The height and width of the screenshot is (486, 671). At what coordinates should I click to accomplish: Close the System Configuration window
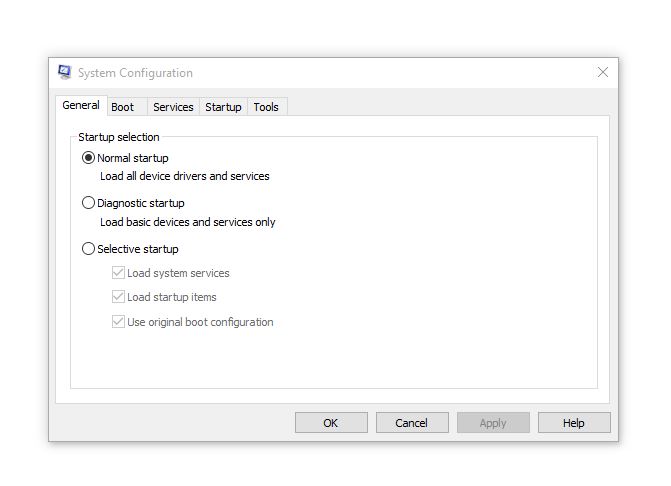603,72
